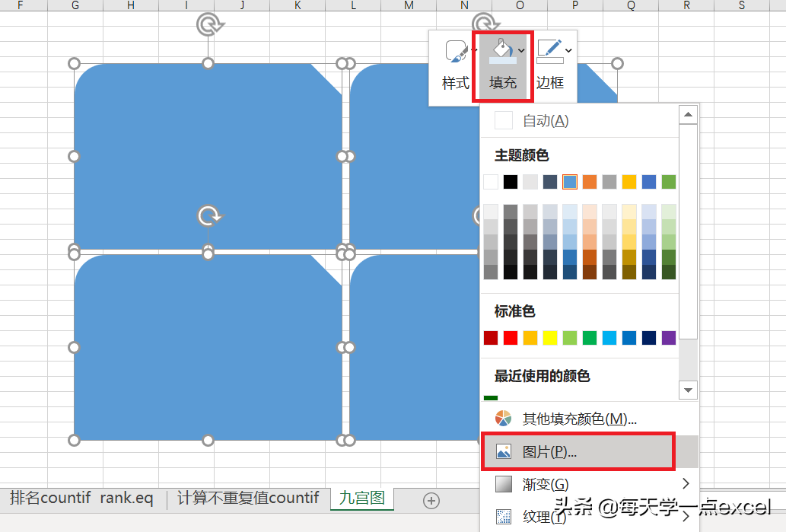
Task: Select column S header
Action: click(742, 5)
